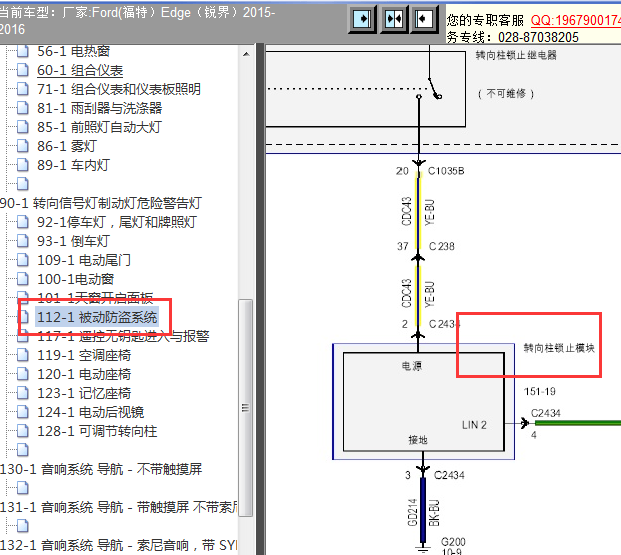Click the 151-19 cross-reference in diagram

click(539, 391)
